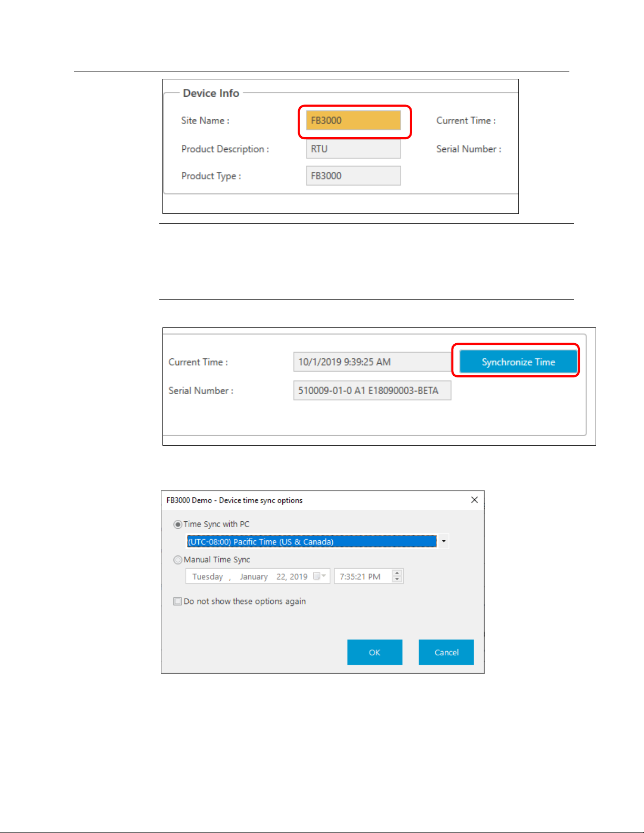Select the day 22, 2019 in date field
The height and width of the screenshot is (833, 644).
click(292, 577)
